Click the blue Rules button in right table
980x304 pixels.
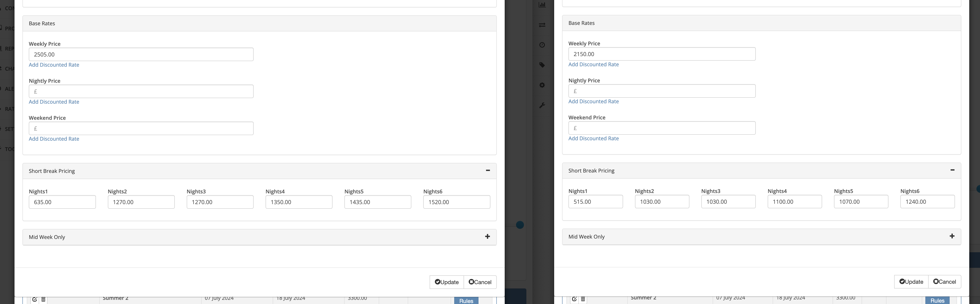pyautogui.click(x=937, y=301)
